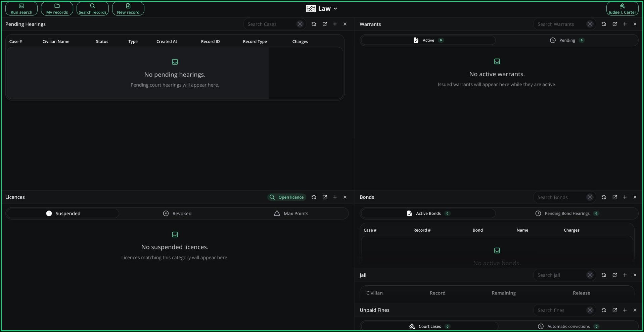644x332 pixels.
Task: Pop out the Warrants panel
Action: pos(615,24)
